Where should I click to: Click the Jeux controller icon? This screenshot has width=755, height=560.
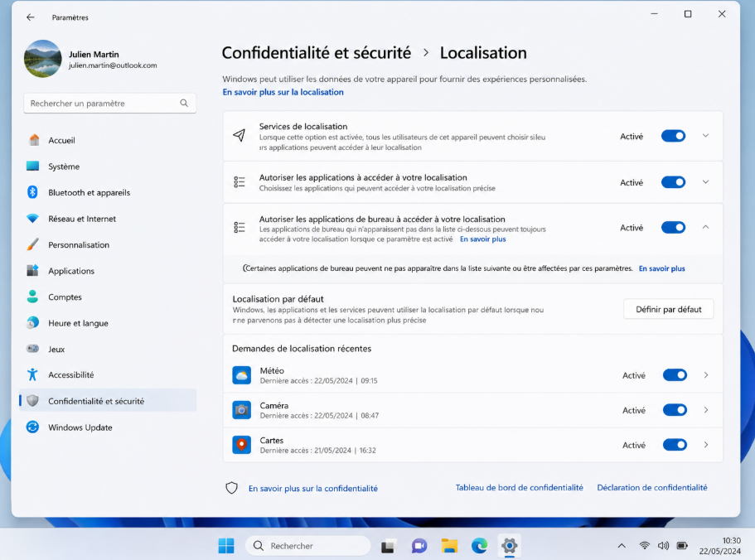[x=33, y=349]
